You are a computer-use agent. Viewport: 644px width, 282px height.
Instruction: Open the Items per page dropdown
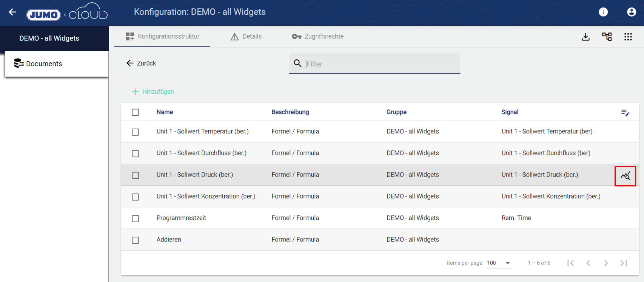coord(499,263)
